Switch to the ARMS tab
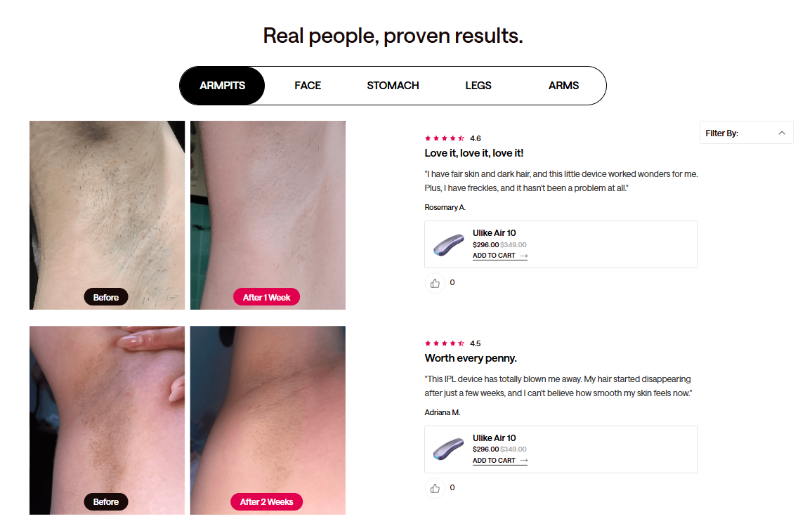812x526 pixels. tap(563, 86)
